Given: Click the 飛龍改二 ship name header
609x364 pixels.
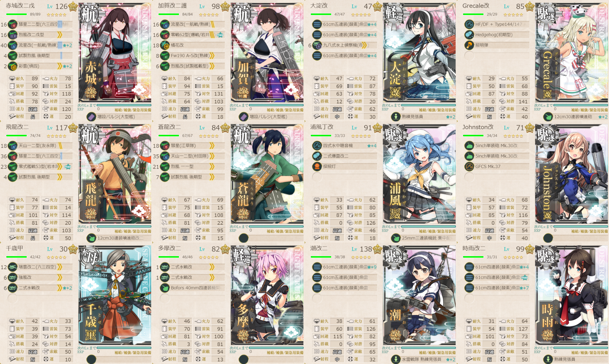Looking at the screenshot, I should (17, 127).
